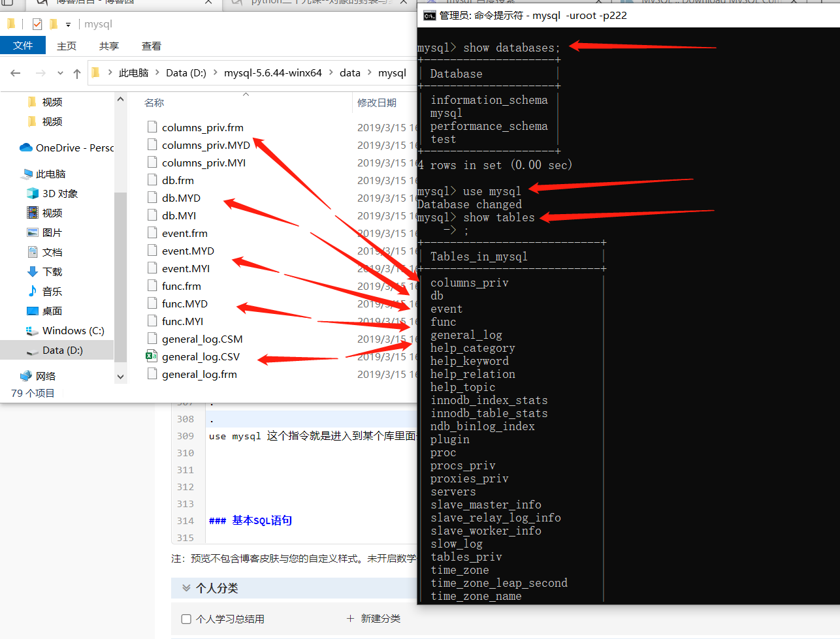Click Data (D:) in the address bar path
Screen dimensions: 840x639
pos(186,73)
